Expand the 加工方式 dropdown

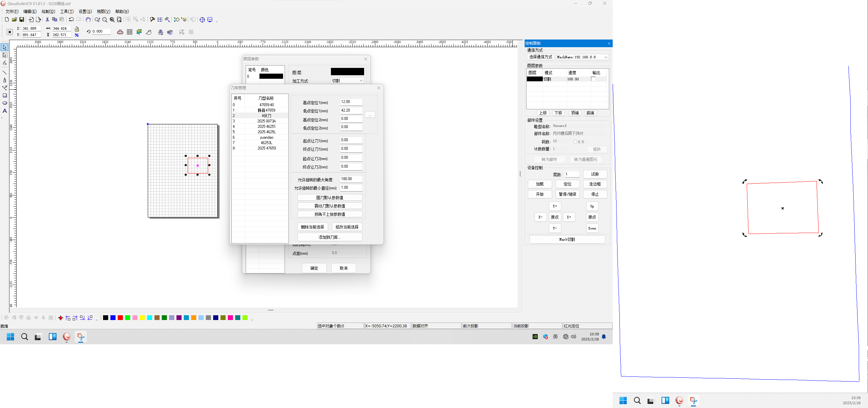[361, 80]
